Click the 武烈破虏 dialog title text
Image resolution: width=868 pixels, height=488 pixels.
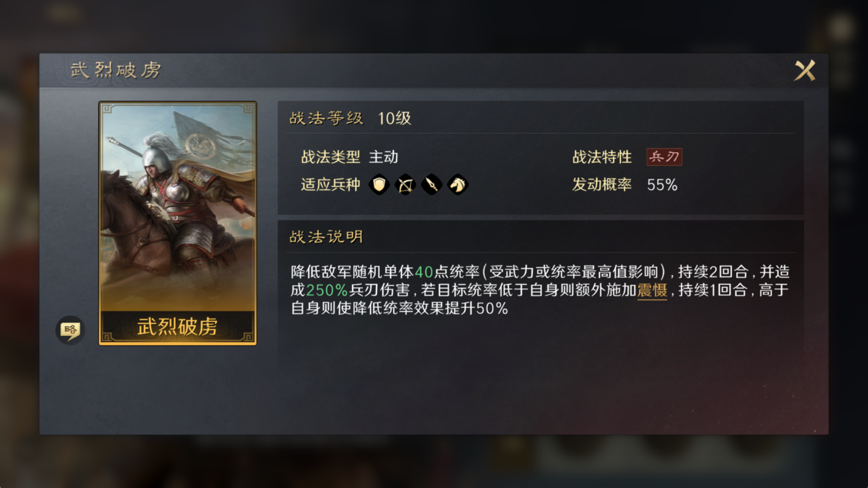116,70
